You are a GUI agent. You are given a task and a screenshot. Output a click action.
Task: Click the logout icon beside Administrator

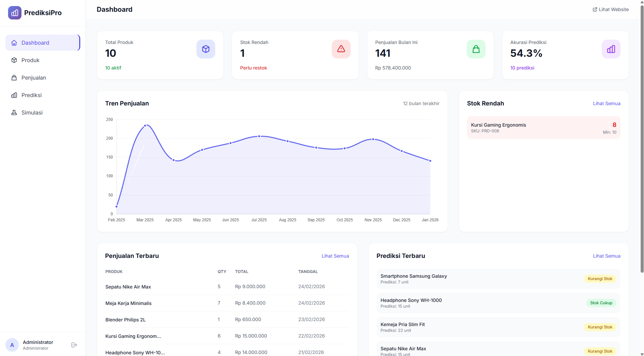[x=74, y=345]
